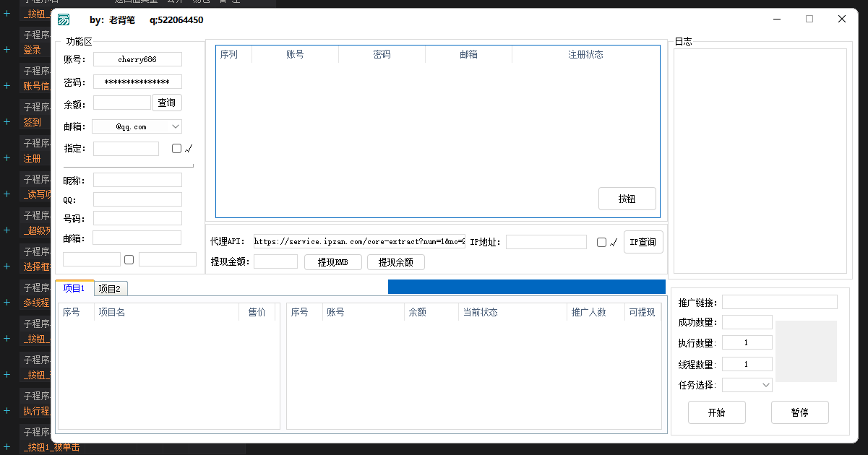Screen dimensions: 868x455
Task: Open the 任务选择 dropdown
Action: pos(748,384)
